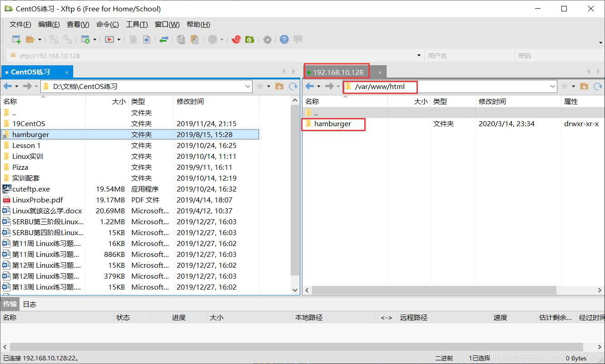Go to remote pane home folder icon

point(585,86)
